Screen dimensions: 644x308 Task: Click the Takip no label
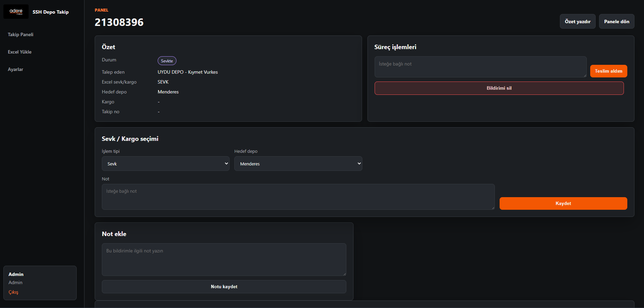pyautogui.click(x=111, y=112)
